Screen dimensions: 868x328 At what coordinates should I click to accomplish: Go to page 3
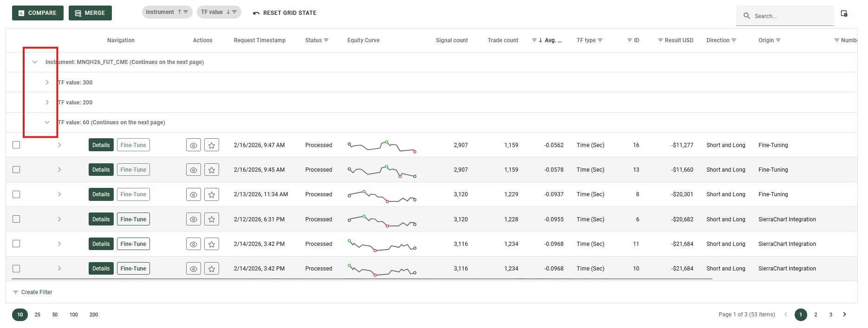[831, 315]
